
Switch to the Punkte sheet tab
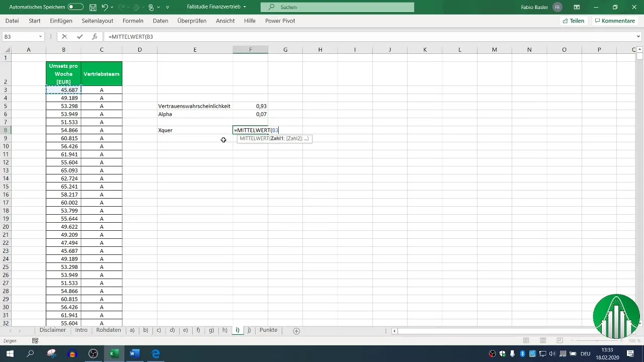pos(269,330)
